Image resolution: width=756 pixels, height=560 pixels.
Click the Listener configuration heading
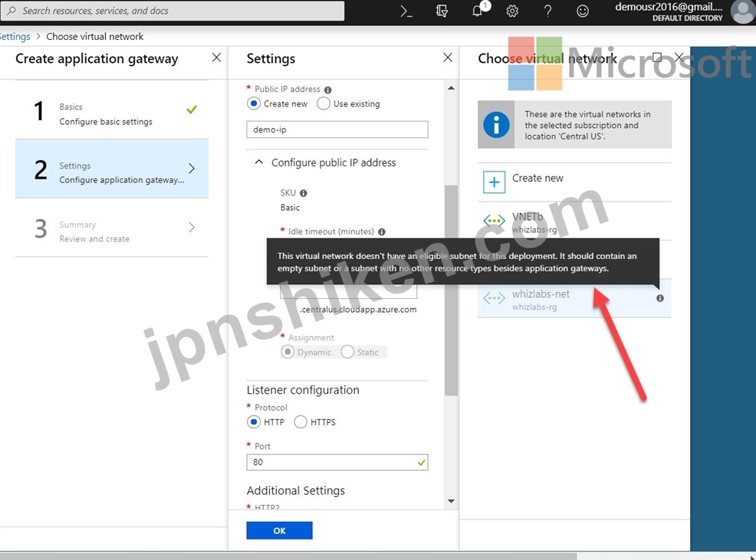(x=303, y=390)
